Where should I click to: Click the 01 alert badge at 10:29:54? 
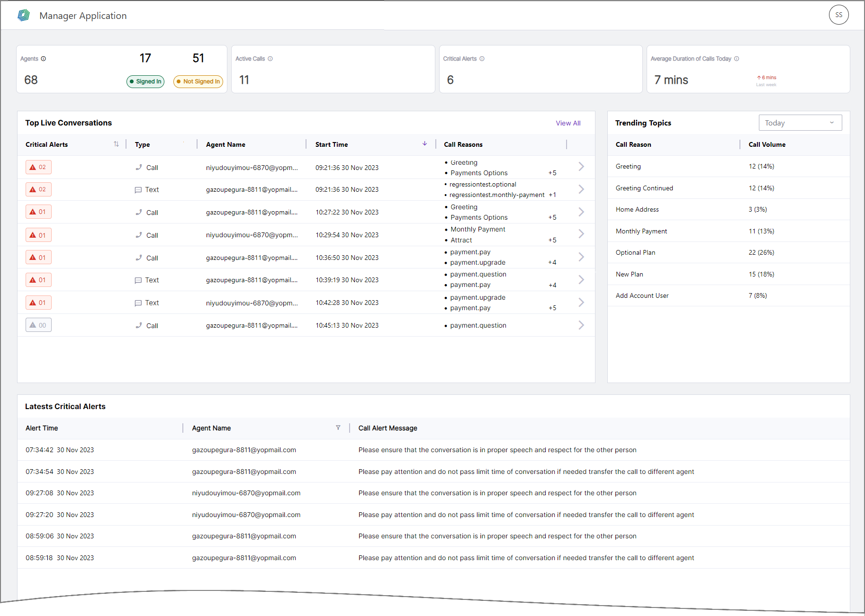click(x=38, y=235)
